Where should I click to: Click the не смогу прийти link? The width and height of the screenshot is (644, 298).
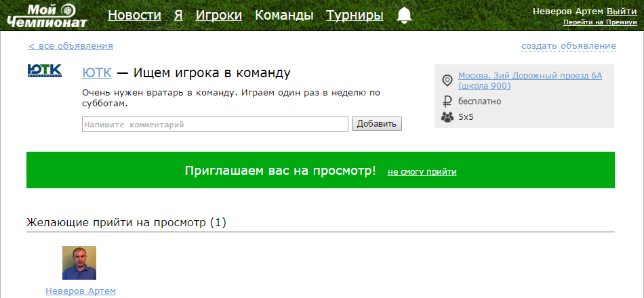tap(422, 172)
